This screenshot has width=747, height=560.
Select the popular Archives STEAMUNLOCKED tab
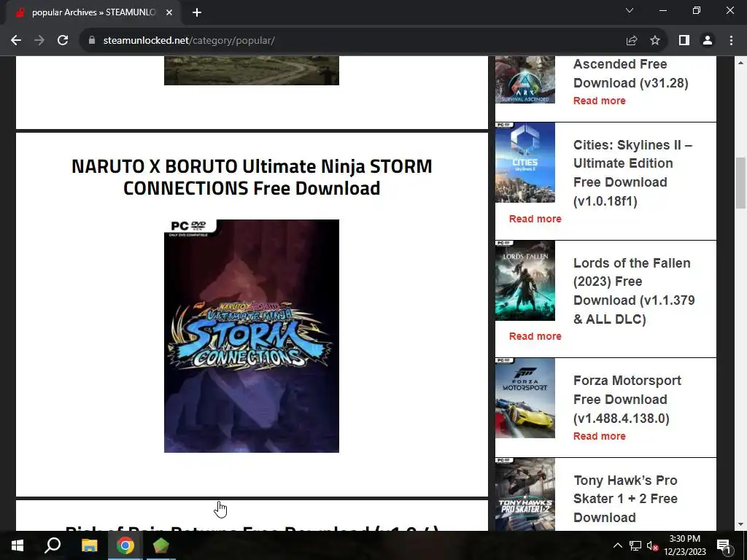point(93,12)
